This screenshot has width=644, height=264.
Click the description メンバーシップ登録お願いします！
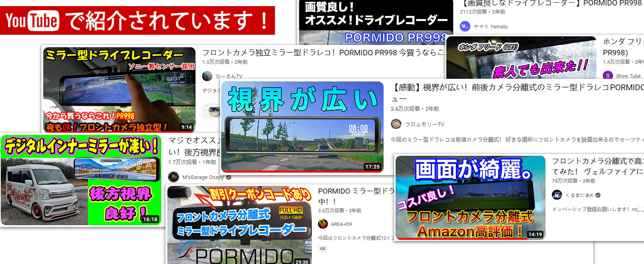click(x=598, y=209)
